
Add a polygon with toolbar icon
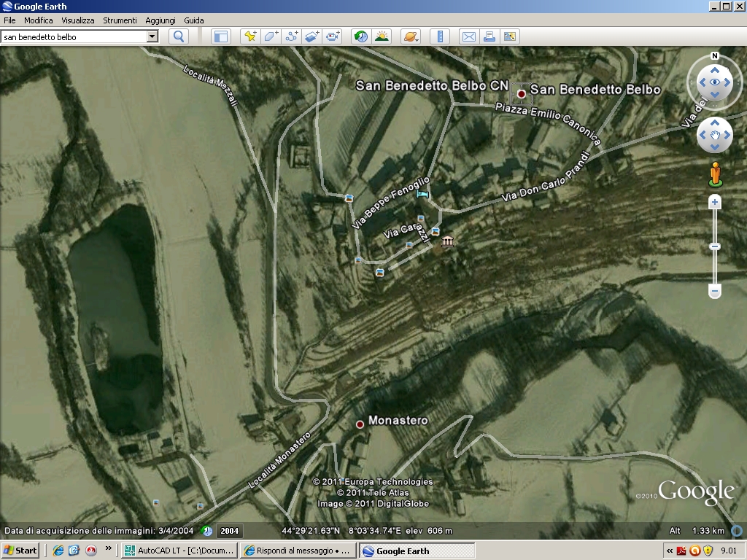[x=271, y=36]
